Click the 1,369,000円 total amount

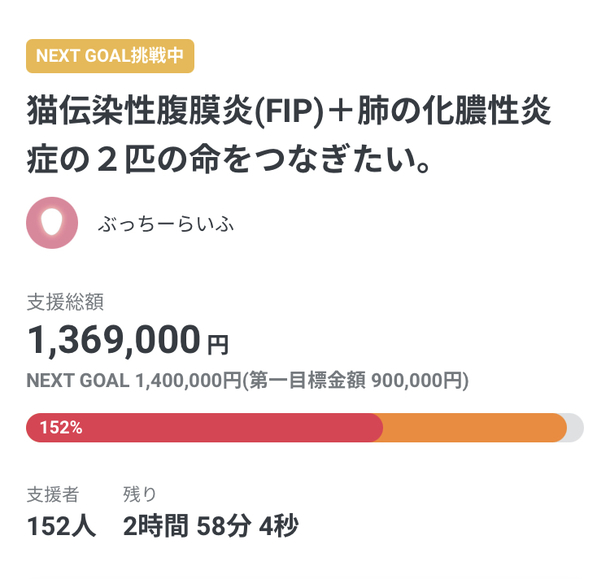(115, 342)
